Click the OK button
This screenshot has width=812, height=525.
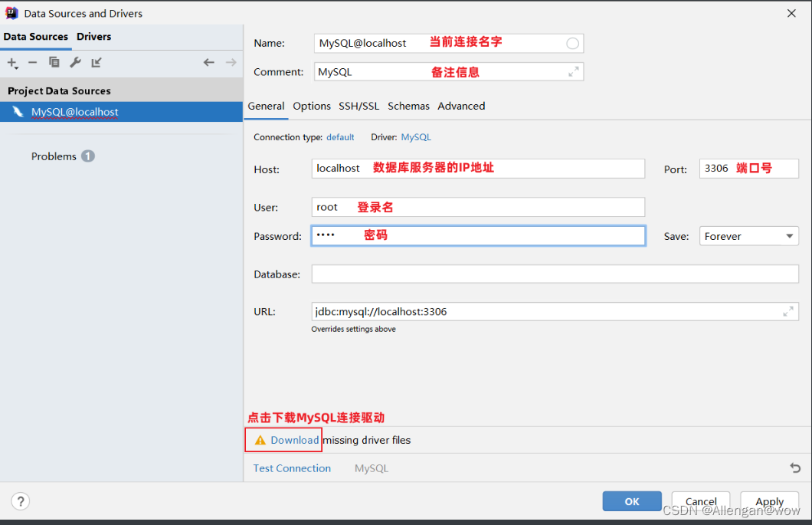pos(632,501)
